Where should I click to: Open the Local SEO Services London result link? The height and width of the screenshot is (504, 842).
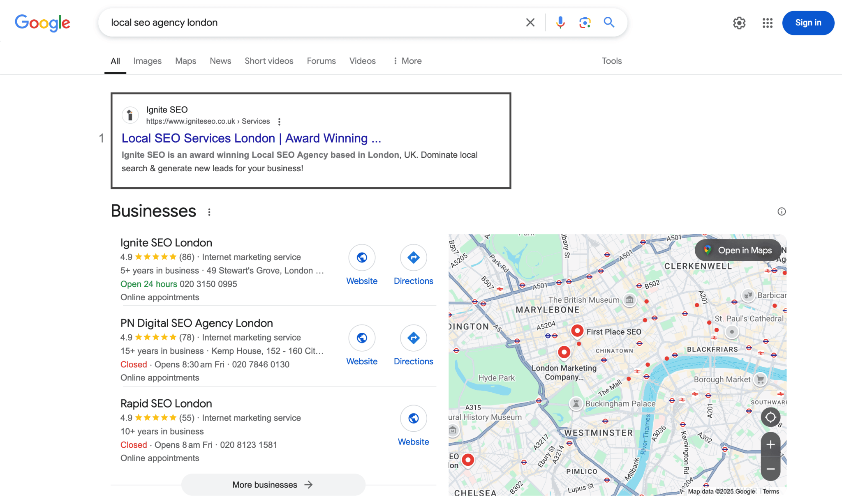(251, 138)
